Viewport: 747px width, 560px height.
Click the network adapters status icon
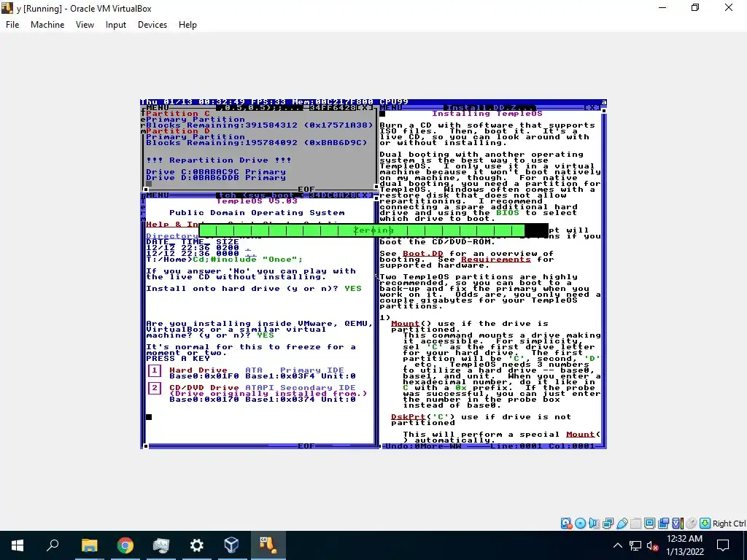[x=608, y=524]
